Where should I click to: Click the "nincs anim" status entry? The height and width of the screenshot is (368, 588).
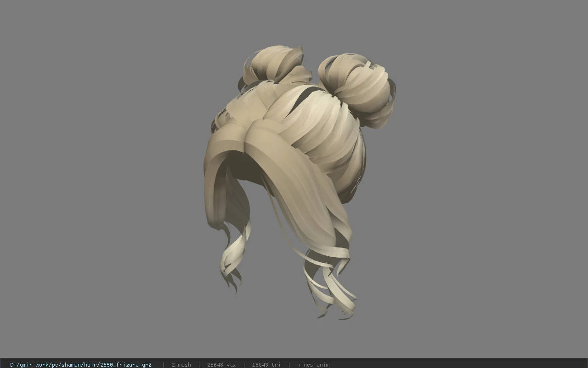click(313, 365)
